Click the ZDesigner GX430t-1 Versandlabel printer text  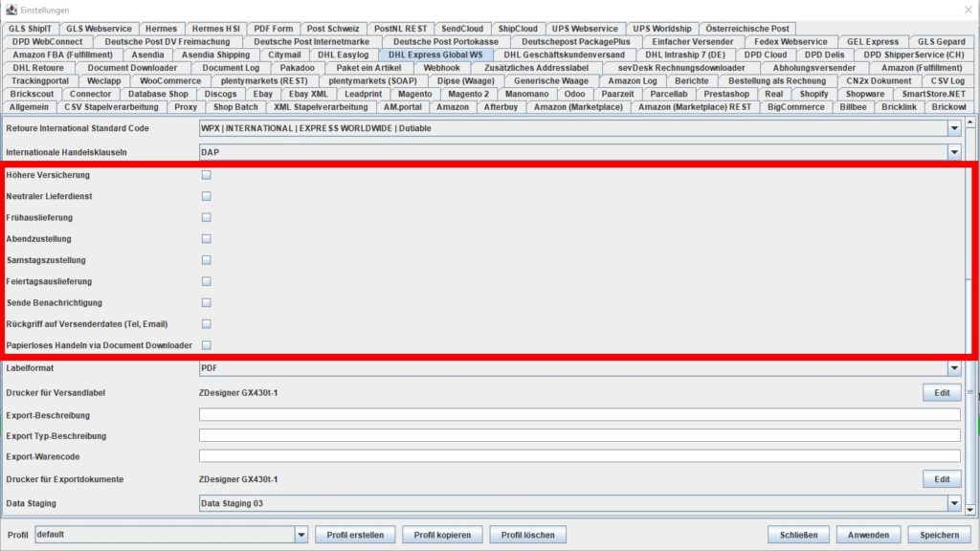(x=238, y=392)
